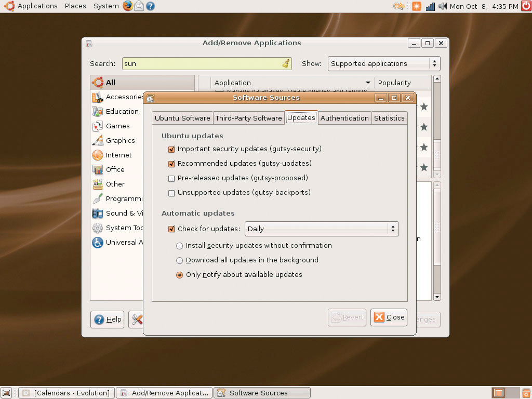Open the Trash icon in bottom panel
532x399 pixels.
point(526,393)
